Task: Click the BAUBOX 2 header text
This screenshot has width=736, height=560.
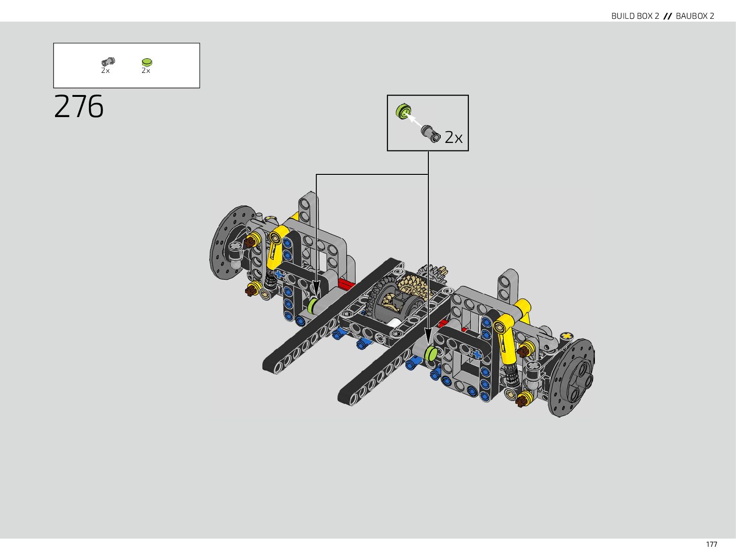Action: pyautogui.click(x=695, y=16)
